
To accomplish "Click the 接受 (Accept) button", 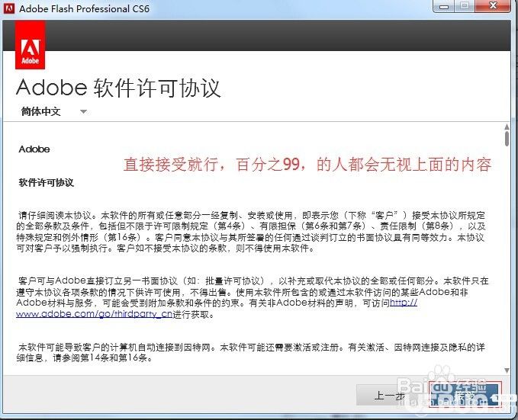I will click(x=464, y=394).
